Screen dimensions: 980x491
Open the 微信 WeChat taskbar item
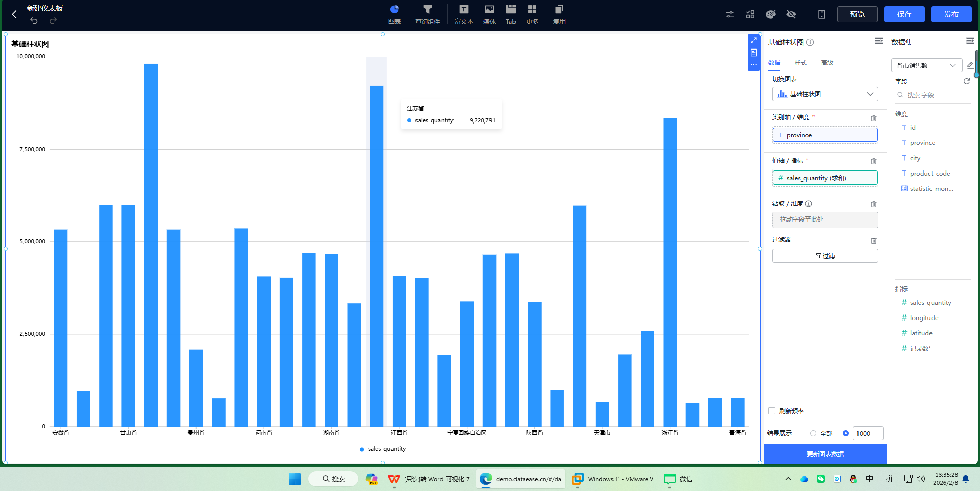click(678, 479)
